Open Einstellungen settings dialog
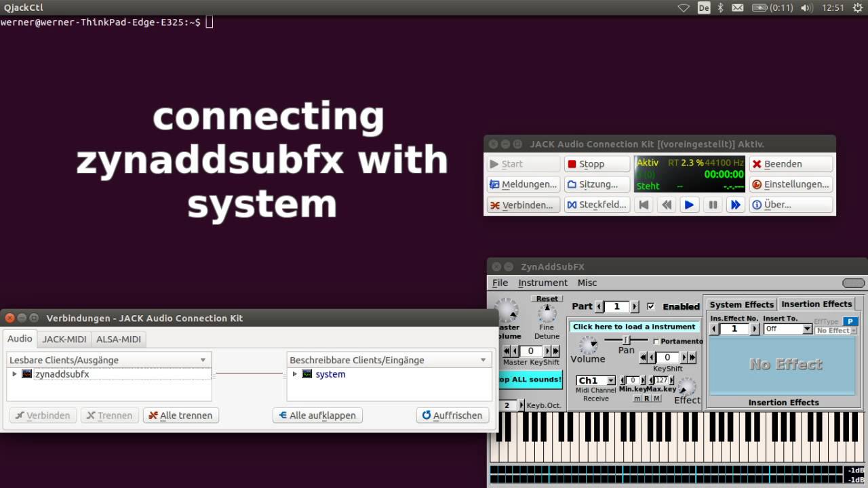 coord(791,184)
